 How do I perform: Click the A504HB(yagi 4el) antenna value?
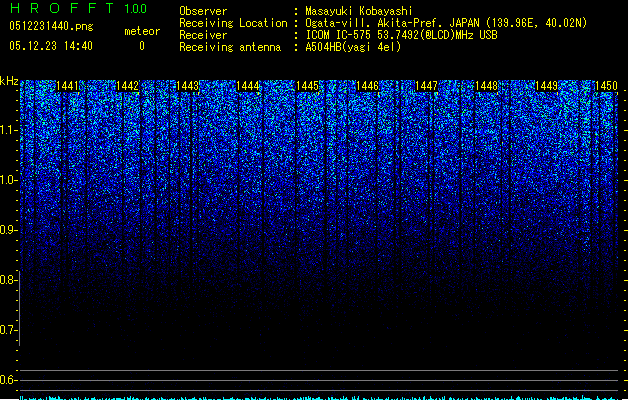353,47
